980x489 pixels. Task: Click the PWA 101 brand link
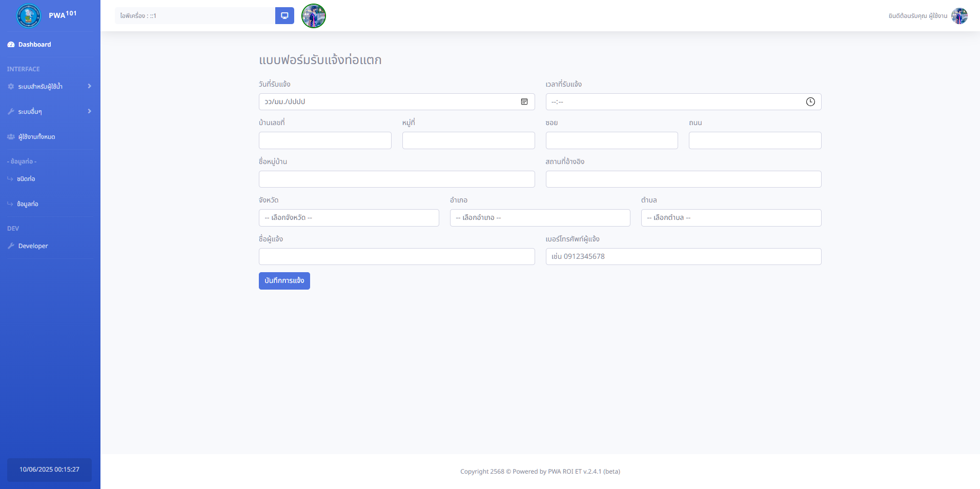tap(63, 15)
